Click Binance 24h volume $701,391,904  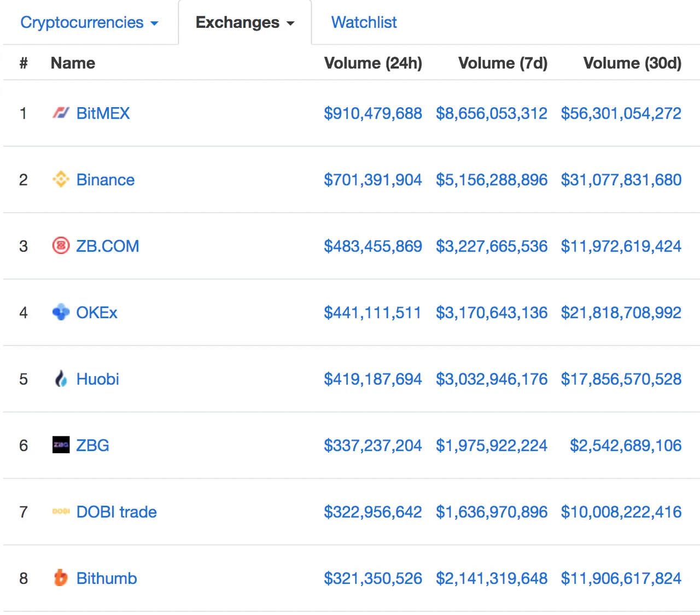373,179
